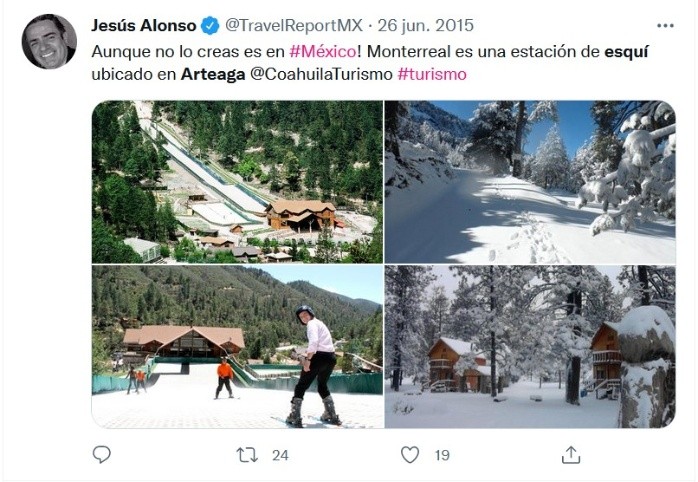The image size is (698, 482).
Task: Open the @TravelReportMX handle
Action: click(294, 25)
